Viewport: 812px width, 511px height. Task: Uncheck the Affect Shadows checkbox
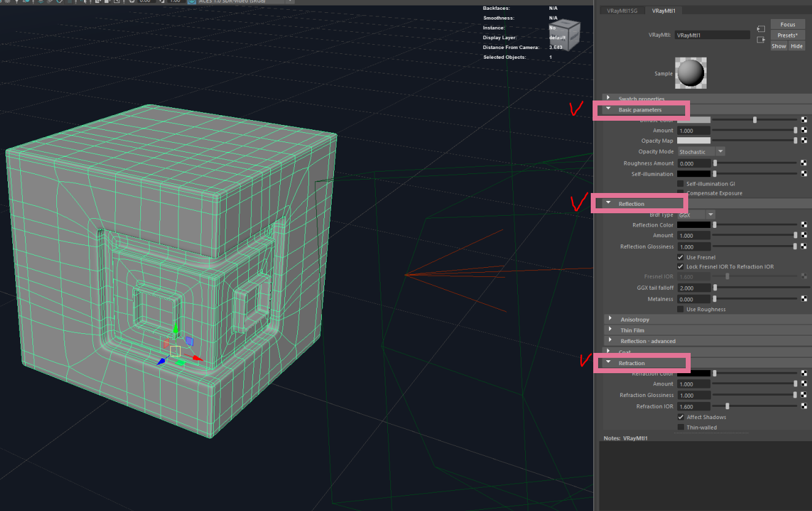680,417
